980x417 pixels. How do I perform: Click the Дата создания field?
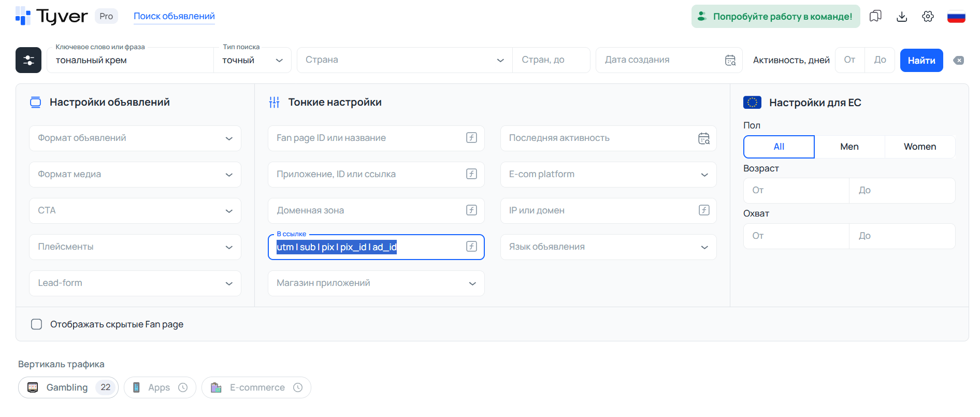point(669,60)
